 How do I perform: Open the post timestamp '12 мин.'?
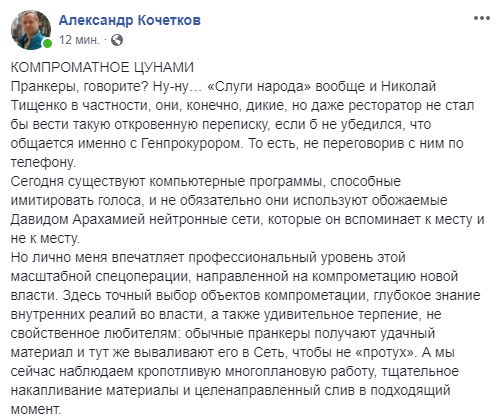click(x=79, y=40)
